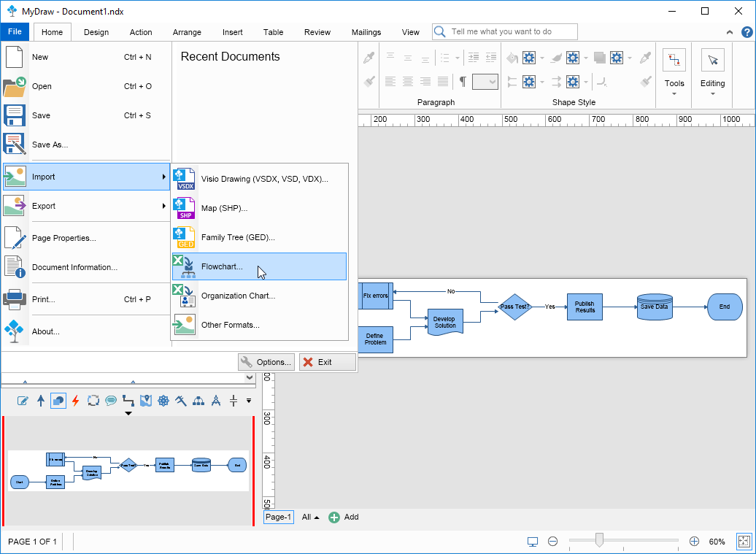Toggle the shapes library button
Image resolution: width=756 pixels, height=554 pixels.
pos(58,401)
